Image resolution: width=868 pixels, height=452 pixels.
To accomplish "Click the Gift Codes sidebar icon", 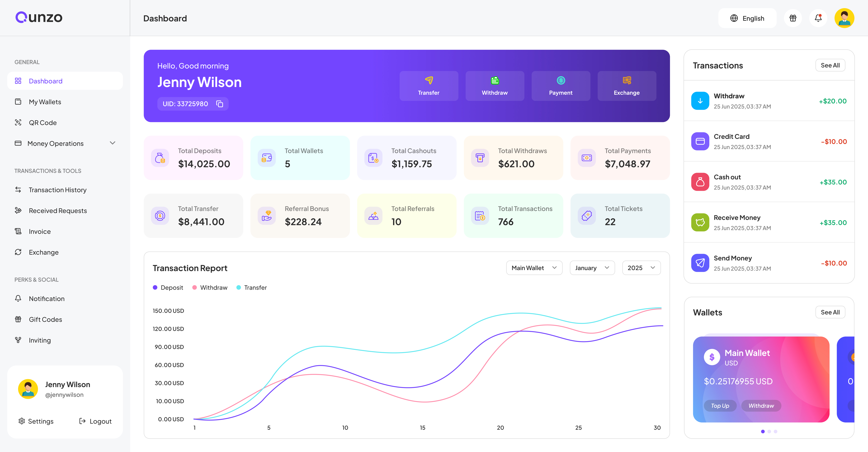I will coord(18,319).
